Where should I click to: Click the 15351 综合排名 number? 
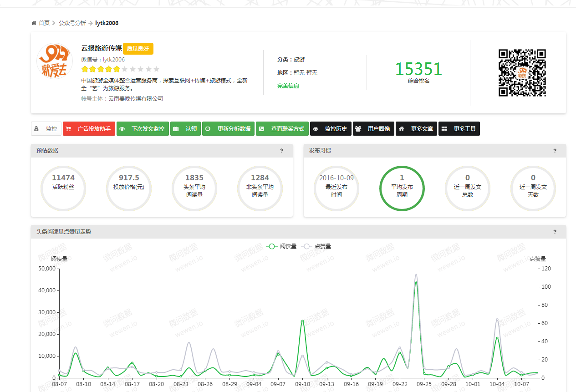[x=418, y=69]
